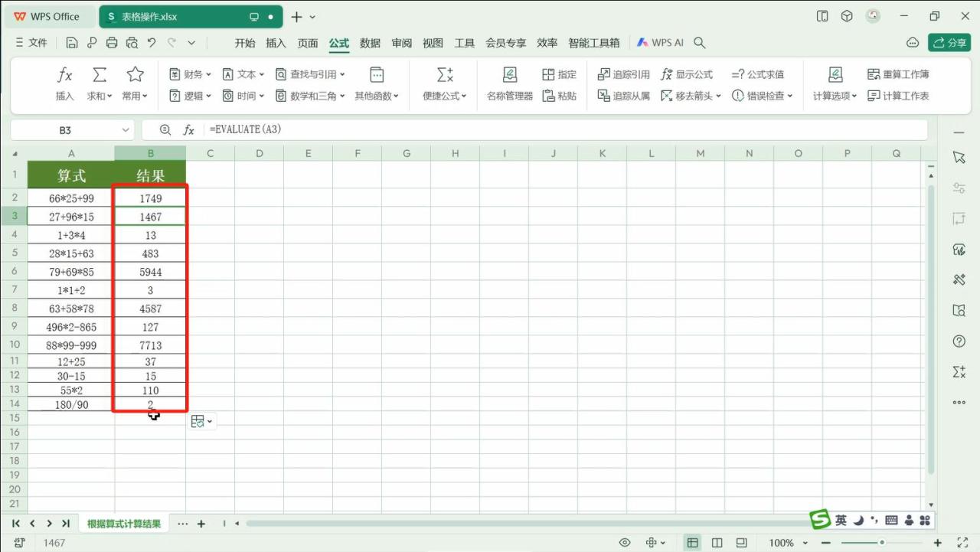Screen dimensions: 980x552
Task: Click the formula bar input field
Action: pyautogui.click(x=565, y=130)
